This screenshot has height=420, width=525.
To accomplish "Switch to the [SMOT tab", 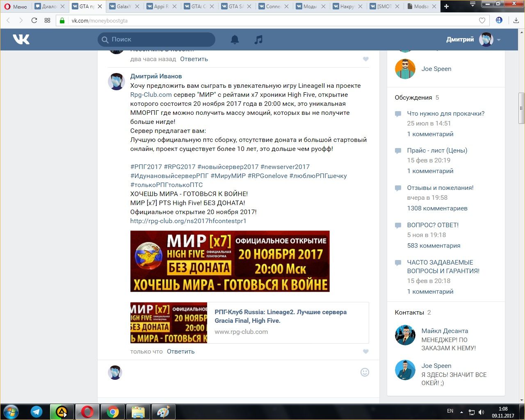I will click(385, 7).
